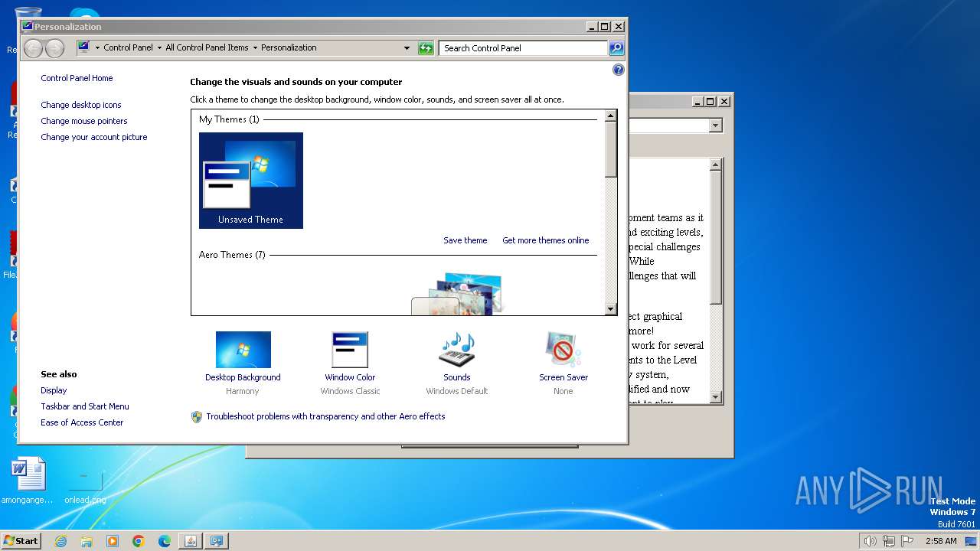Open the volume speaker tray icon

(871, 541)
